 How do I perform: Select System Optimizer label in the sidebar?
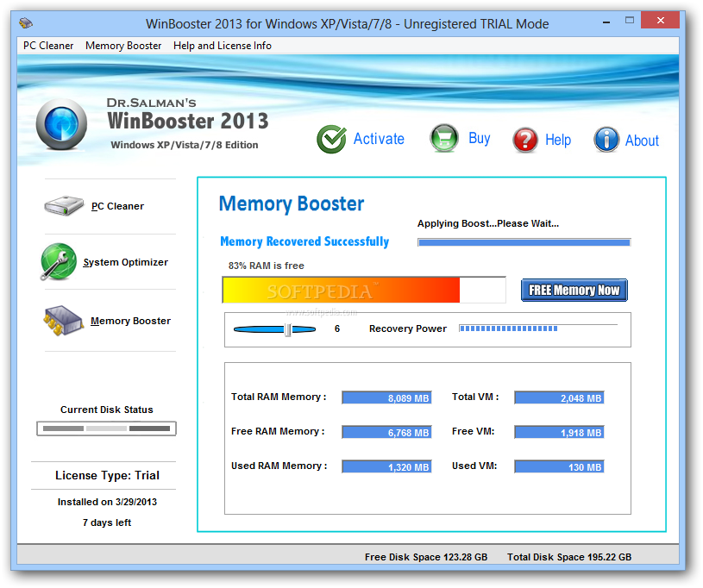[x=126, y=262]
